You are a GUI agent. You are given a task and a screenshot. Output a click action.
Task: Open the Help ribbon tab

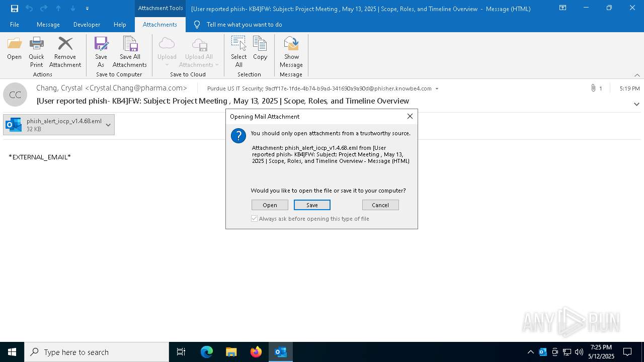pyautogui.click(x=120, y=25)
